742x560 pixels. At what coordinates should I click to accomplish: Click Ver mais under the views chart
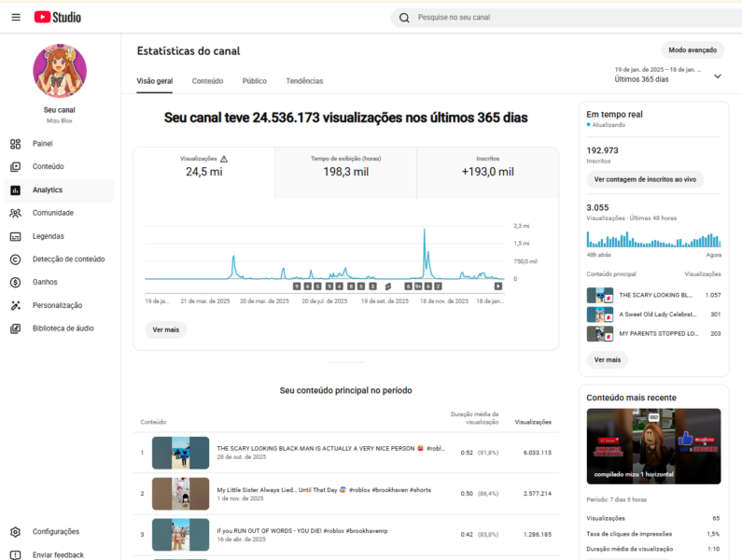tap(165, 330)
